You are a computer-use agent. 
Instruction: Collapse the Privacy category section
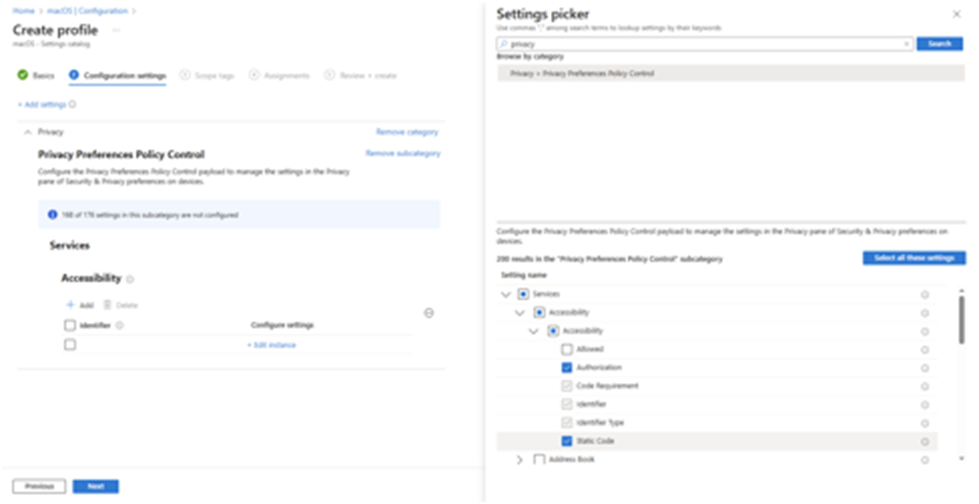click(27, 131)
